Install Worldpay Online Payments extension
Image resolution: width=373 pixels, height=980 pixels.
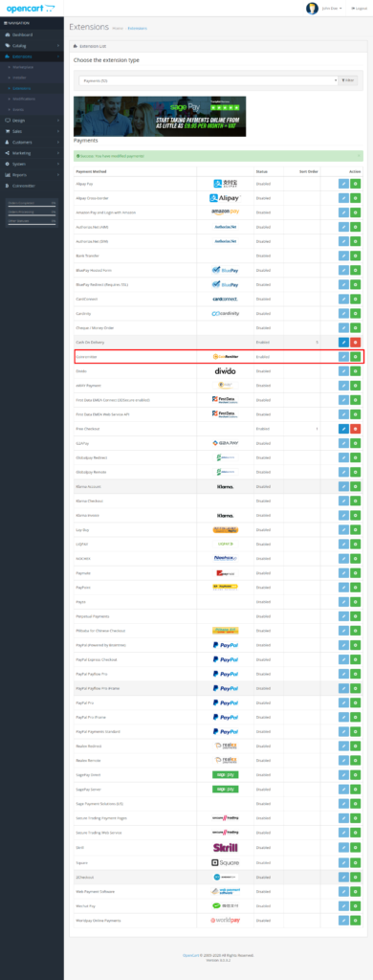[x=356, y=920]
